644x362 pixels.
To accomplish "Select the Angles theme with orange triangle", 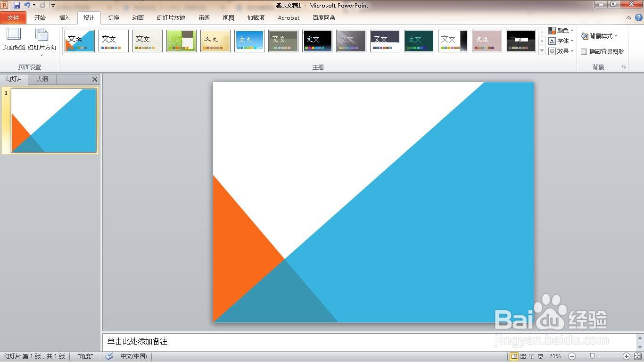I will point(80,41).
